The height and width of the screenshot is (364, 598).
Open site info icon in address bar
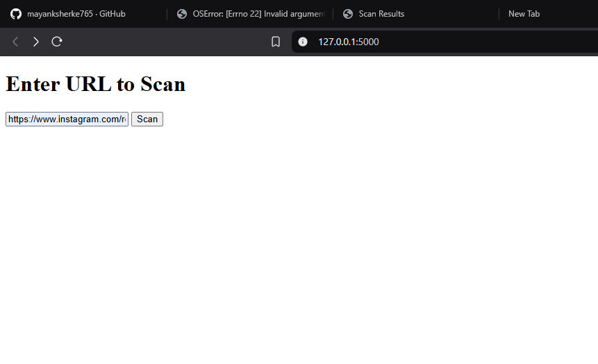(x=302, y=42)
